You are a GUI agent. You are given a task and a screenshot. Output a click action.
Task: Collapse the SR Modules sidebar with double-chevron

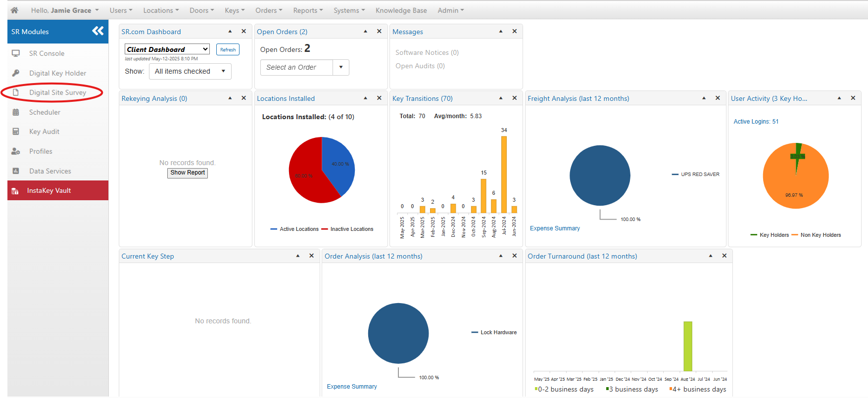[x=98, y=31]
